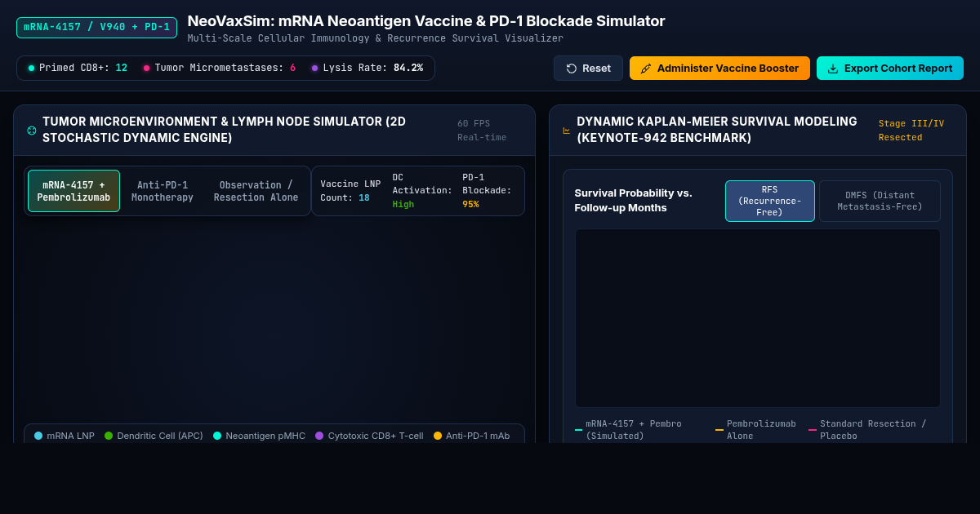
Task: Show RFS (Recurrence-Free) survival curve
Action: coord(770,201)
